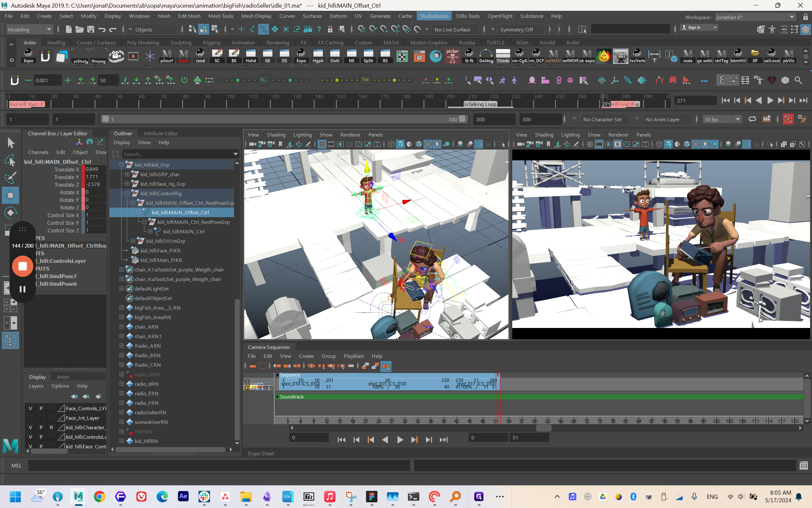812x508 pixels.
Task: Open Outliner Display menu
Action: point(122,143)
